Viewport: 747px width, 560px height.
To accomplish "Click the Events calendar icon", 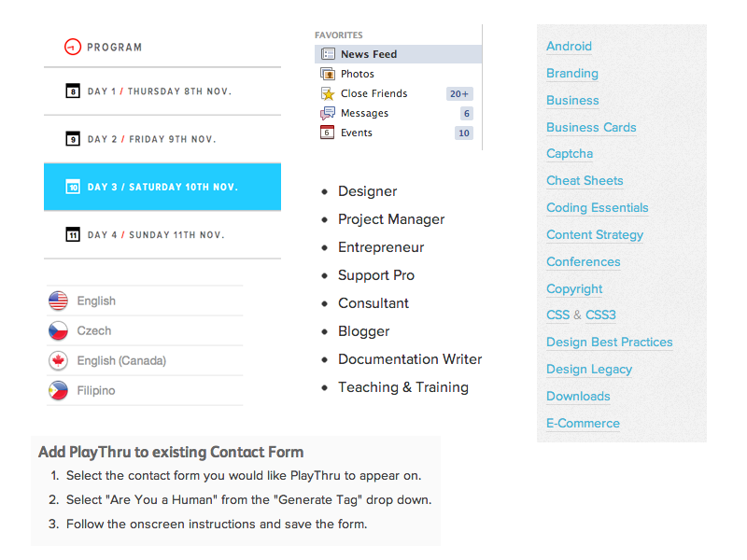I will 329,133.
